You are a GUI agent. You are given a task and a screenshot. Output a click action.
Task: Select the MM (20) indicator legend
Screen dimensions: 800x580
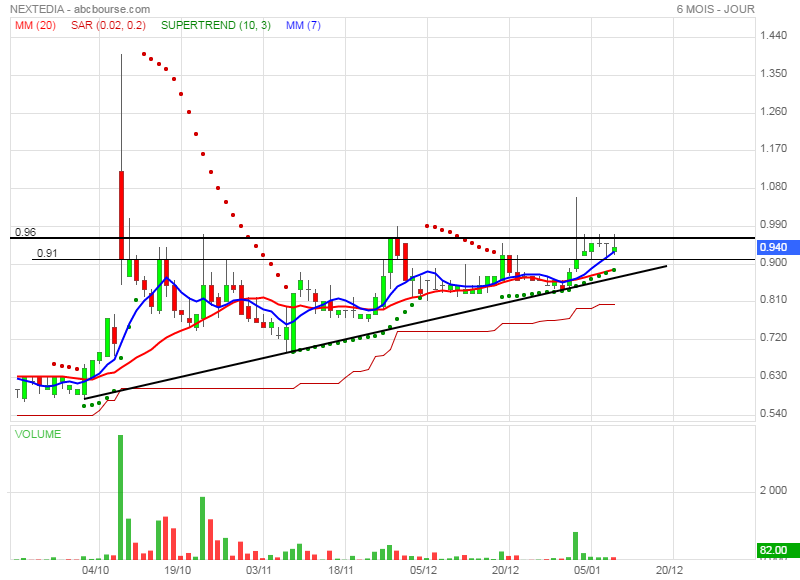coord(35,25)
